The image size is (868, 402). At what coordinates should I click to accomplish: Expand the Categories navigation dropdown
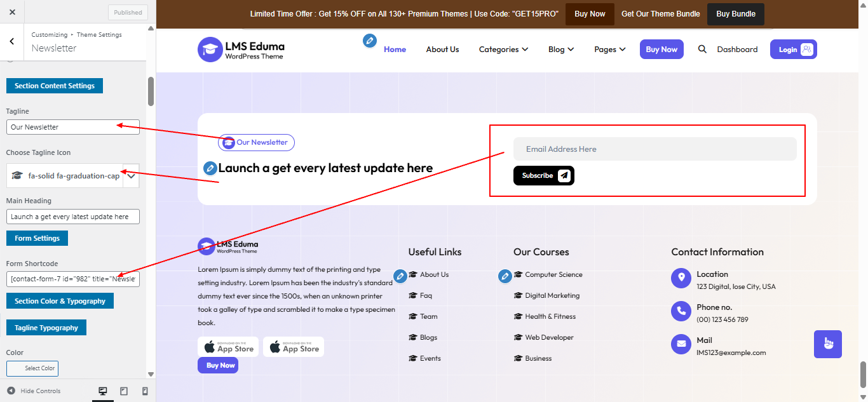click(x=503, y=49)
